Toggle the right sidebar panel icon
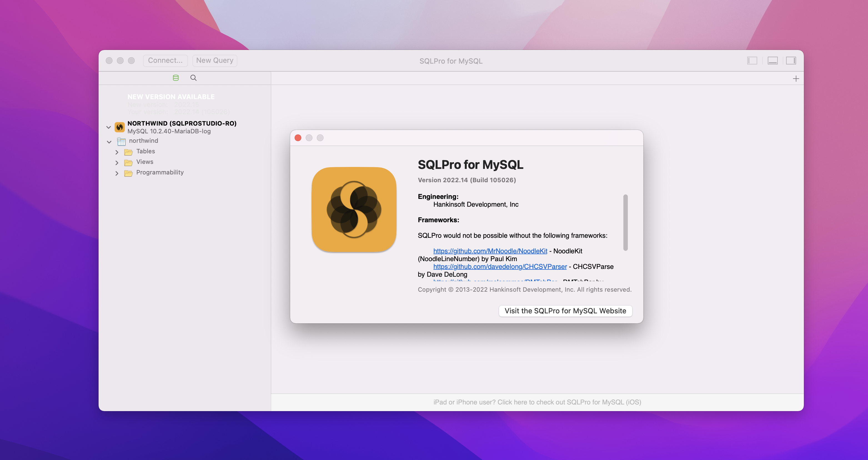 (791, 61)
